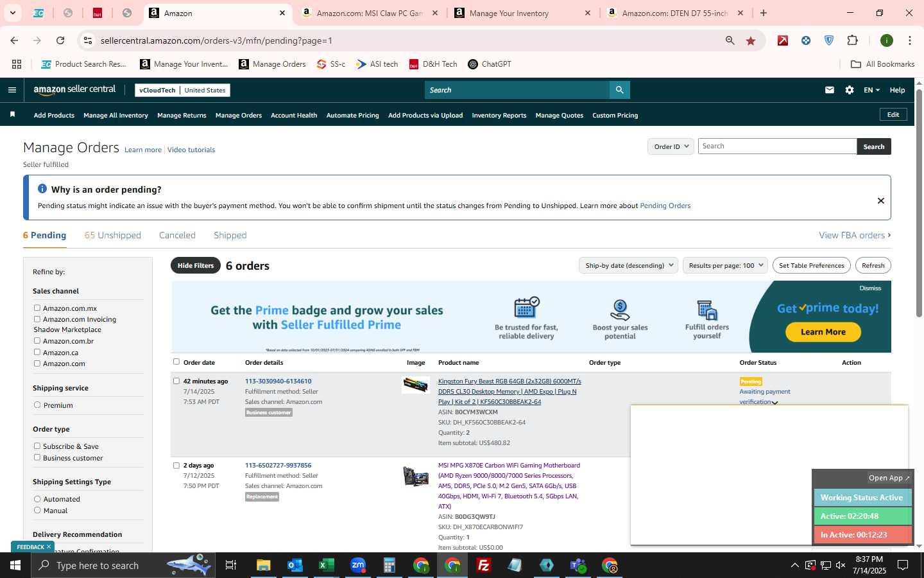
Task: Switch to the Shipped orders tab
Action: pyautogui.click(x=230, y=235)
